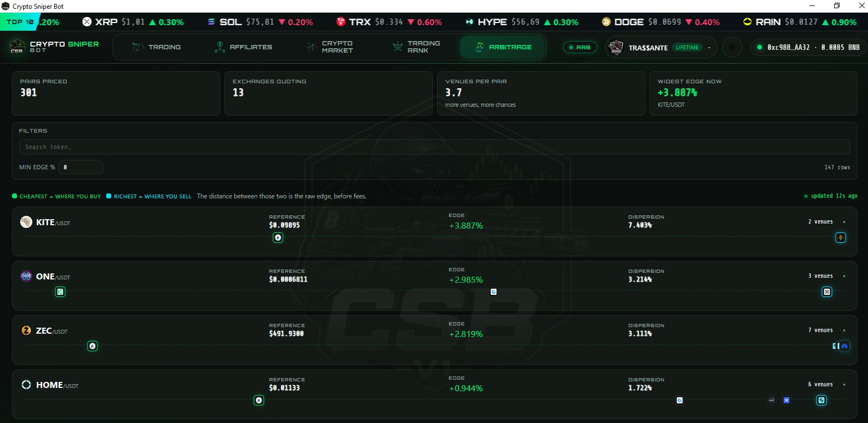Click the RICHEST = WHERE YOU SELL legend
Screen dimensions: 868x423
tap(149, 196)
